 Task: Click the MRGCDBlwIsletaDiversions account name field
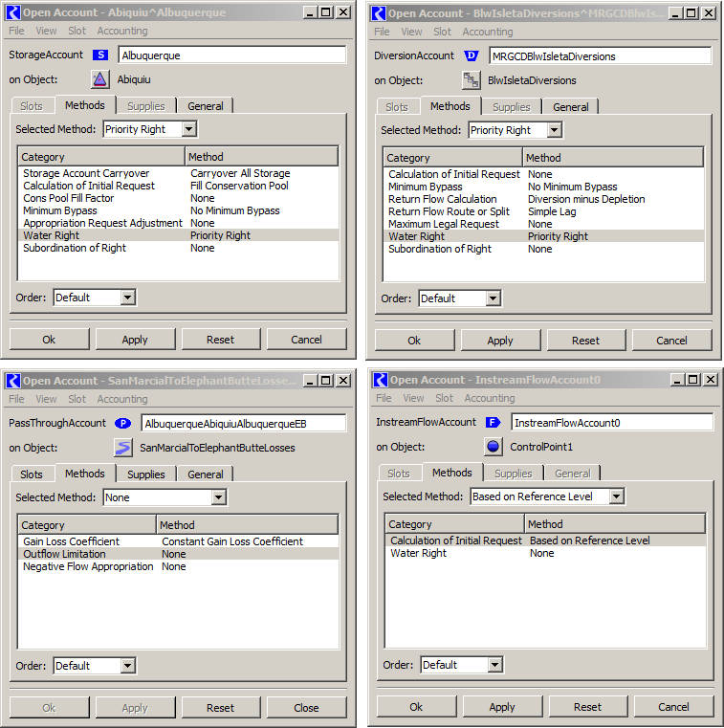[600, 56]
